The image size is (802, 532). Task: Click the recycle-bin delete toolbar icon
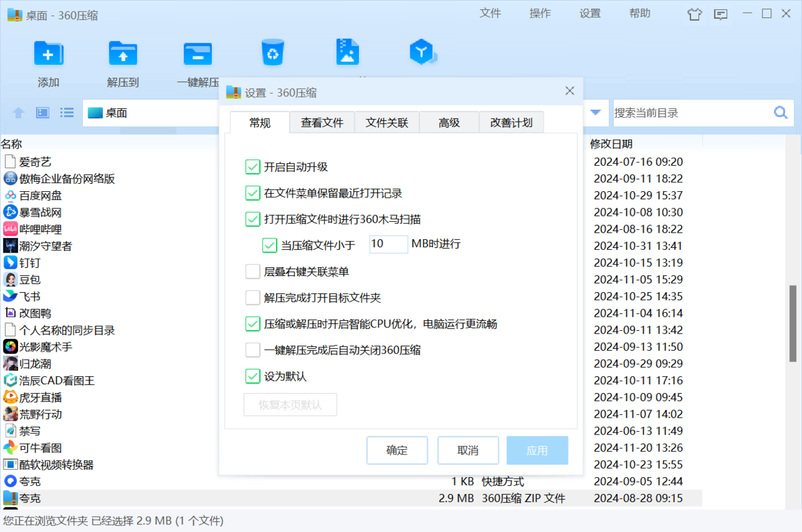pyautogui.click(x=273, y=52)
